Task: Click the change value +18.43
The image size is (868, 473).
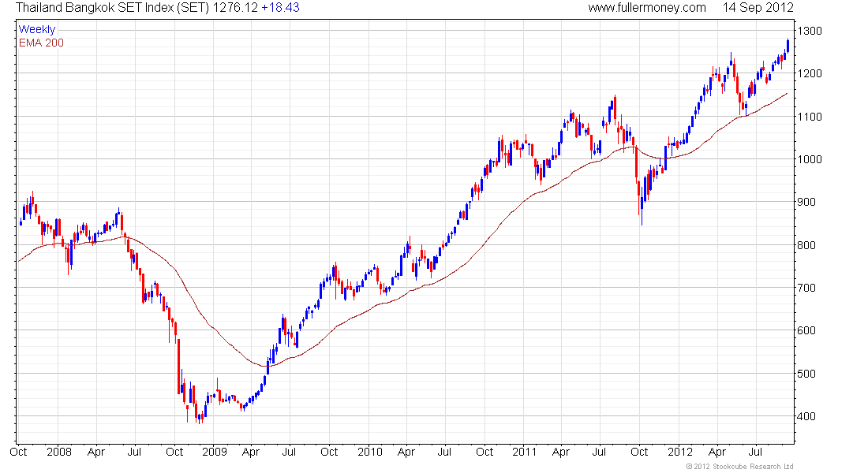Action: click(x=280, y=8)
